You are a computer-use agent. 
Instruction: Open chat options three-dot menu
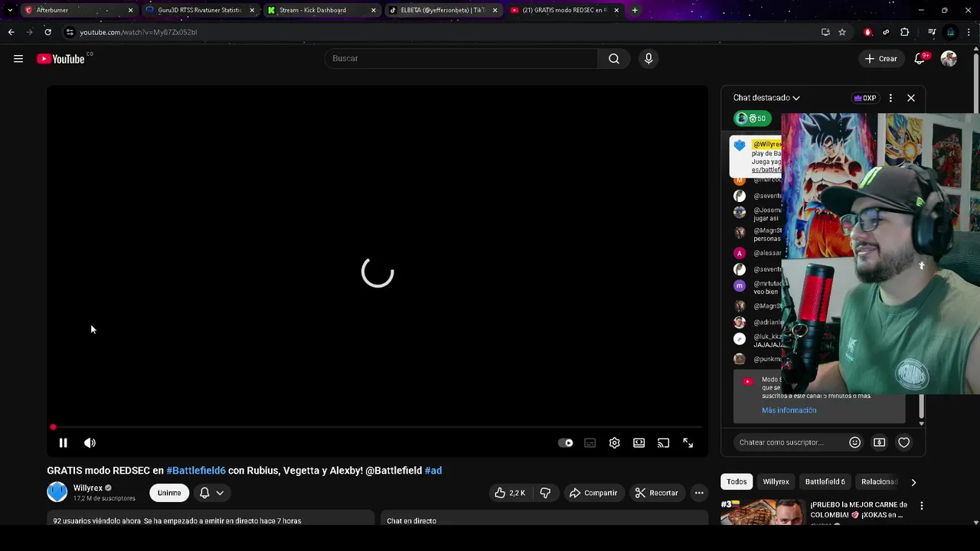[890, 98]
